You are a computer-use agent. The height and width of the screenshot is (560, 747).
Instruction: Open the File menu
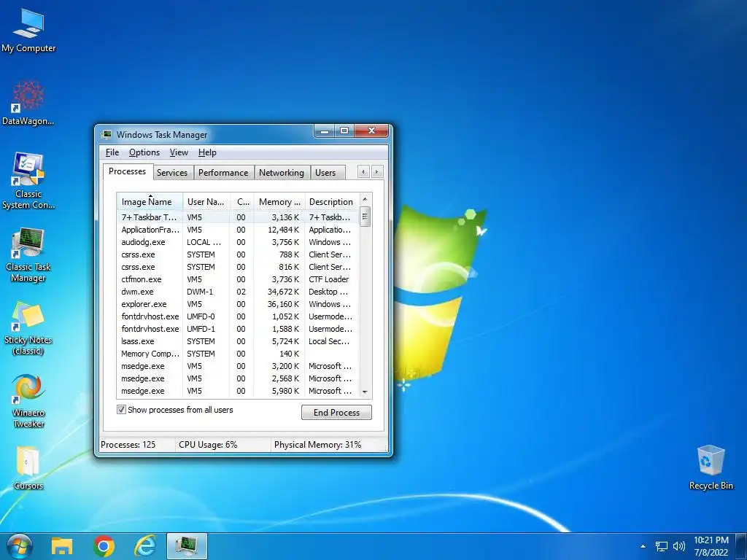click(112, 152)
